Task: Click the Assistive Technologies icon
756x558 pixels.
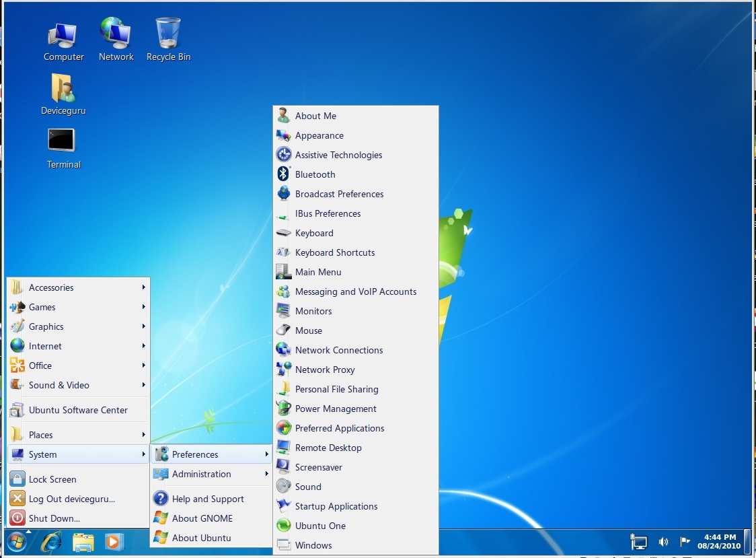Action: pos(284,154)
